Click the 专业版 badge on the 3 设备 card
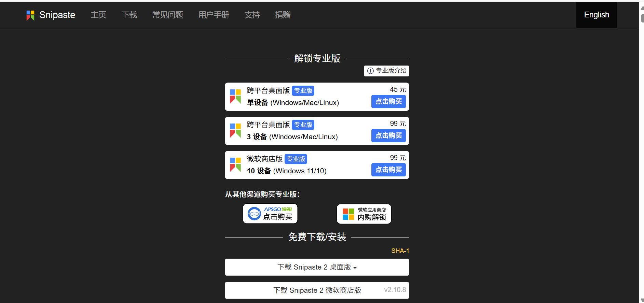644x303 pixels. (x=303, y=125)
